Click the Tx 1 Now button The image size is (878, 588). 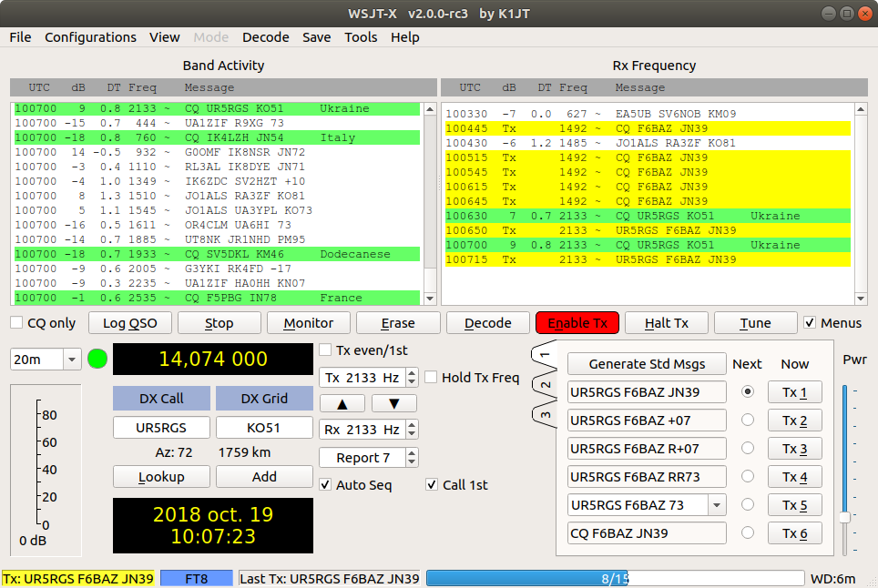coord(794,392)
